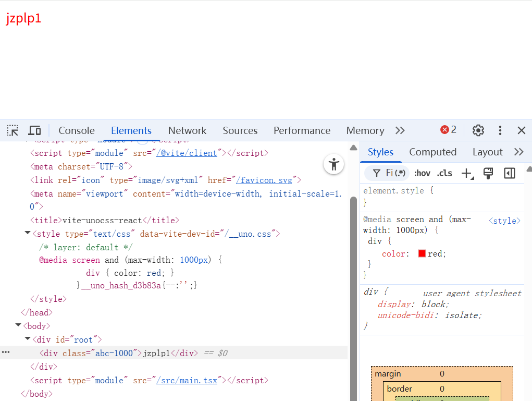The width and height of the screenshot is (532, 401).
Task: Switch to the Performance tab
Action: [x=302, y=130]
